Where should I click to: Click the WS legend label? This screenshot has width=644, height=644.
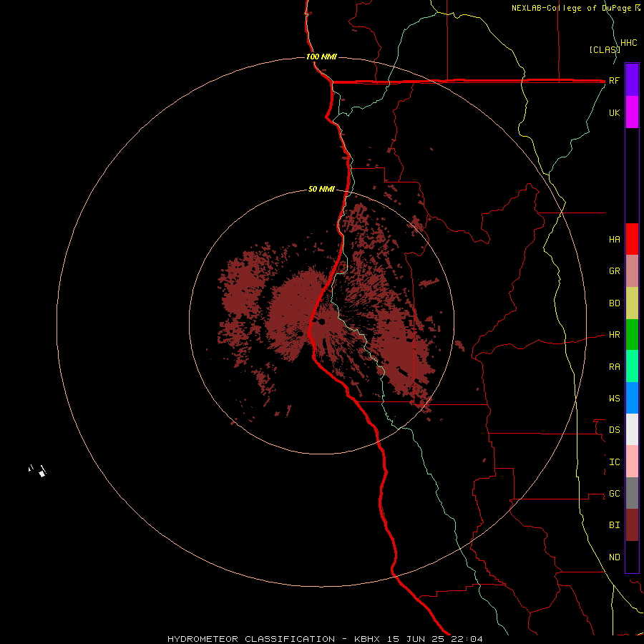(x=614, y=399)
